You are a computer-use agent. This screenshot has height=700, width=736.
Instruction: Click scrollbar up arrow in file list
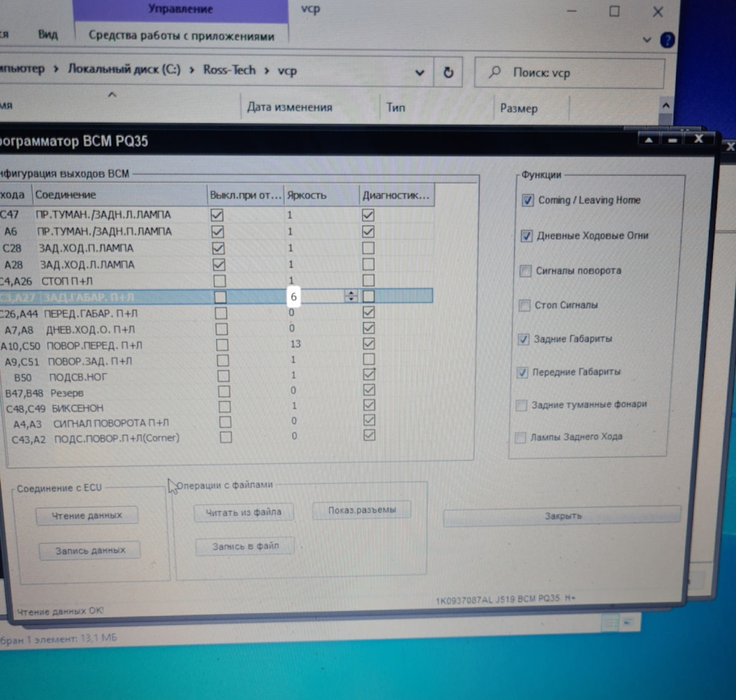(x=665, y=106)
